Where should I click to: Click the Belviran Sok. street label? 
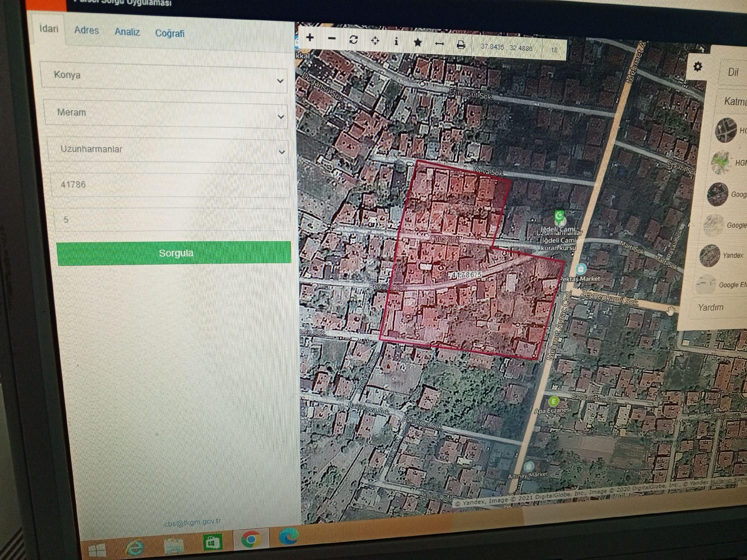pos(388,288)
